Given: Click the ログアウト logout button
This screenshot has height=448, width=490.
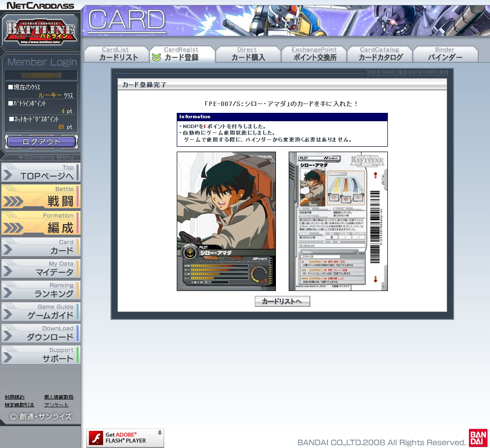Looking at the screenshot, I should [41, 142].
